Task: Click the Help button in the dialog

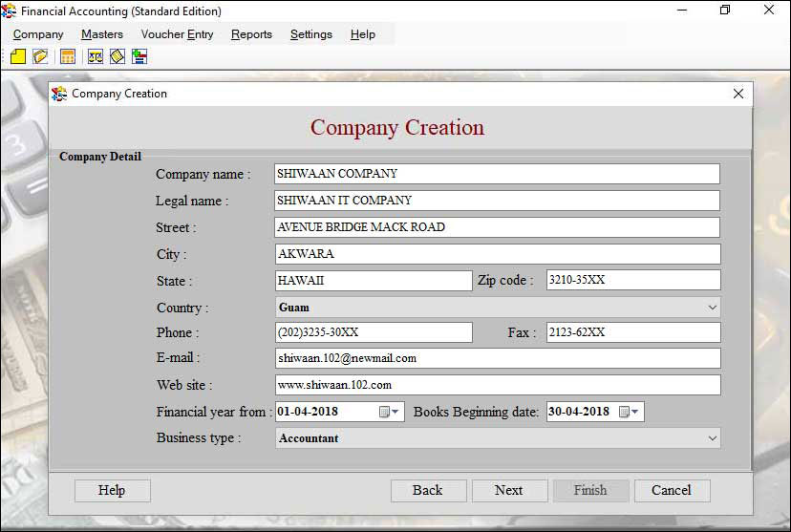Action: 112,491
